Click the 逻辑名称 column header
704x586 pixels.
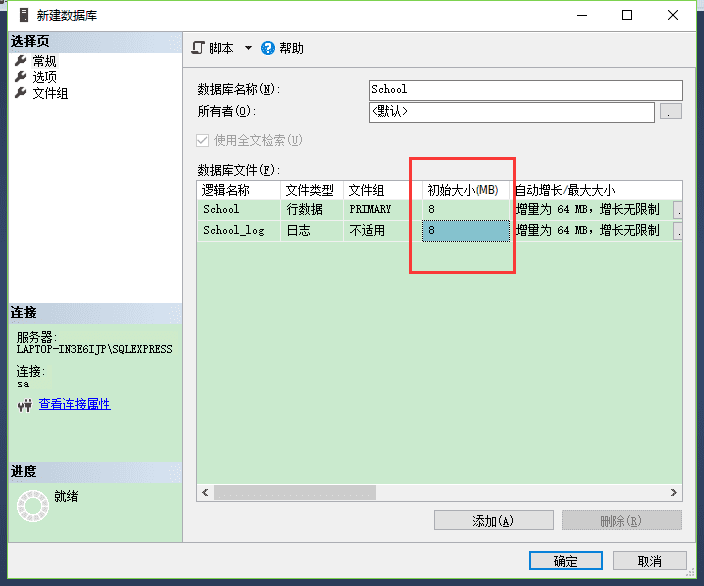tap(239, 190)
